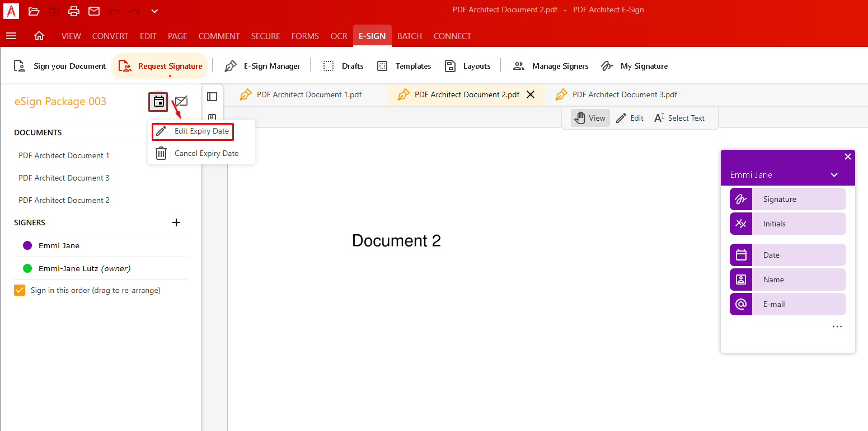Screen dimensions: 868x431
Task: Click the envelope icon in the title bar
Action: pyautogui.click(x=94, y=11)
